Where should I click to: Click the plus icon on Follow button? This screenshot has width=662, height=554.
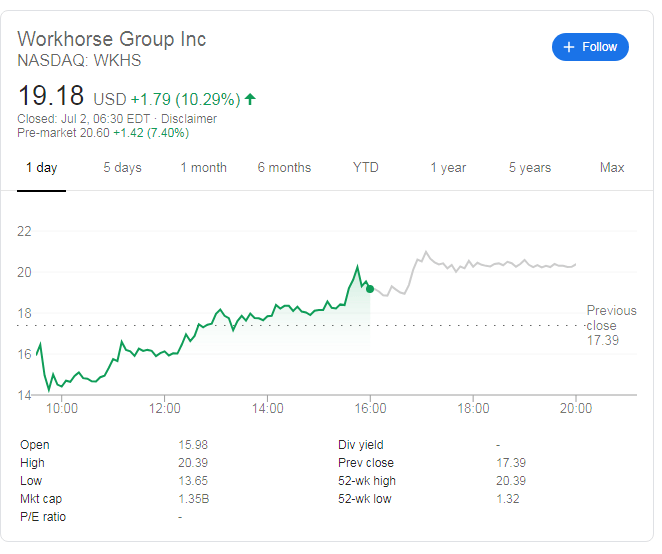(569, 47)
